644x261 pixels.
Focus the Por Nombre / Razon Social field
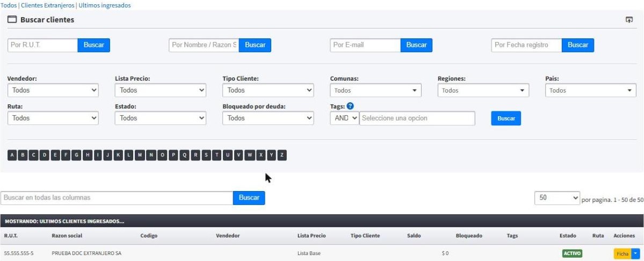pos(204,45)
